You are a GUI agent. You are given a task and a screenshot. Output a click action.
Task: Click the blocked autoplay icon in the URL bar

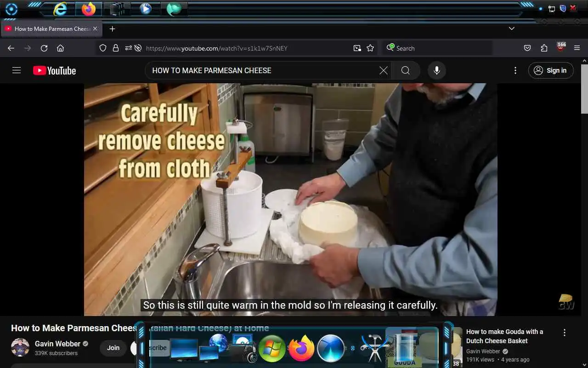[x=138, y=48]
